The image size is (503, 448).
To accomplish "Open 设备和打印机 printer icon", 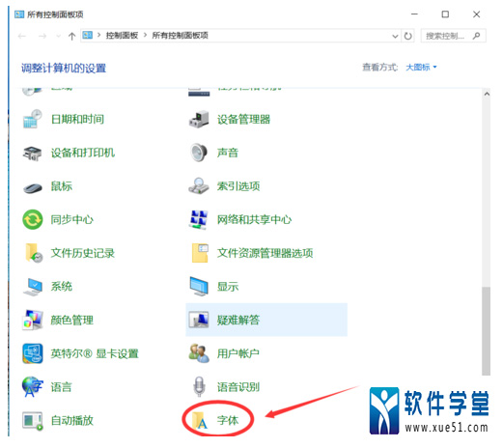I will [x=32, y=154].
